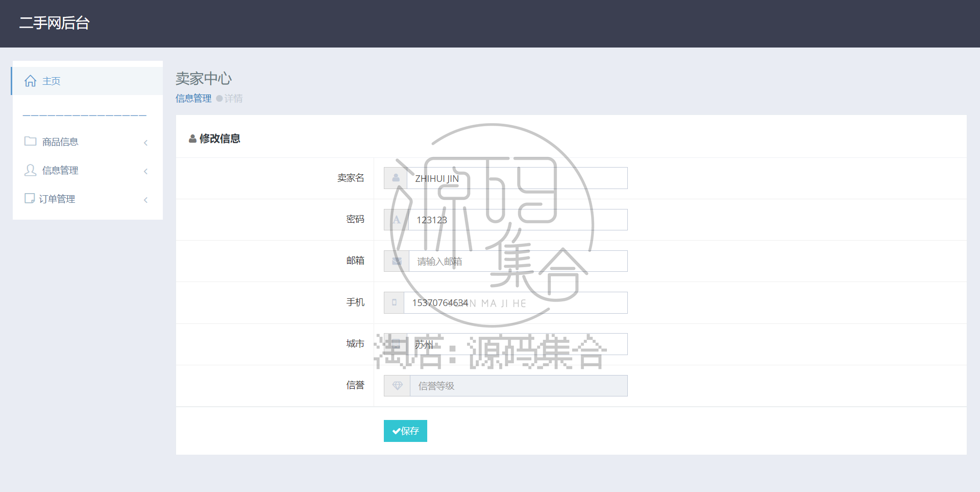The width and height of the screenshot is (980, 492).
Task: Expand the 商品信息 menu chevron
Action: [x=146, y=143]
